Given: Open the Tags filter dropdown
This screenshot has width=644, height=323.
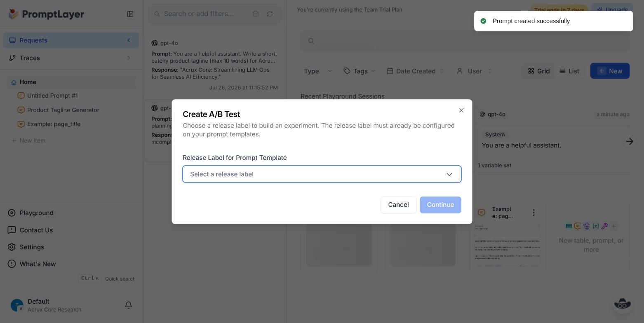Looking at the screenshot, I should pos(360,71).
